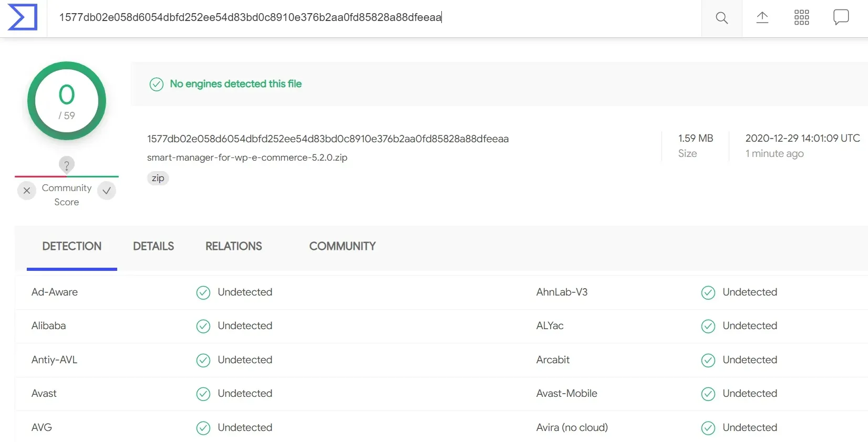Click the search magnifier icon
Image resolution: width=868 pixels, height=442 pixels.
[x=722, y=18]
